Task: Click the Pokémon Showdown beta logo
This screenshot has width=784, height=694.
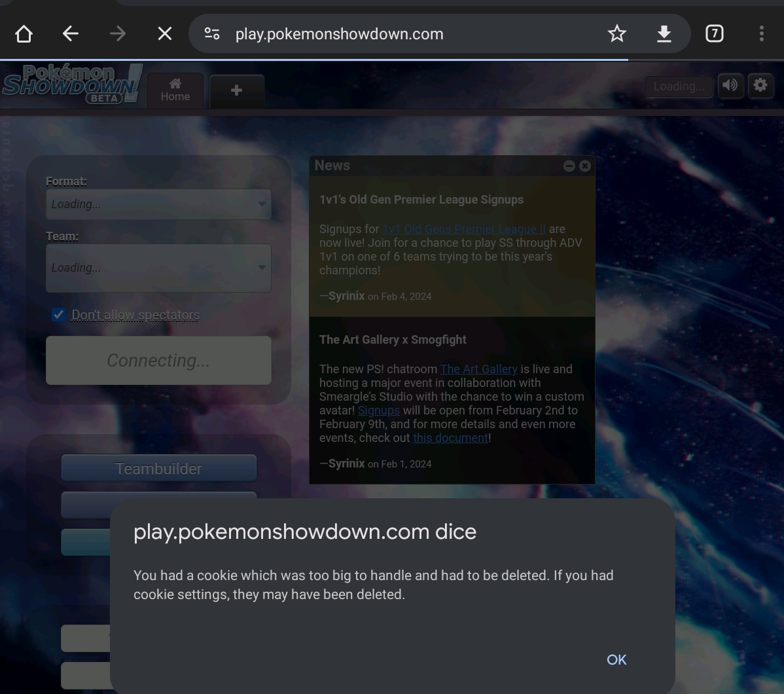Action: pyautogui.click(x=72, y=84)
